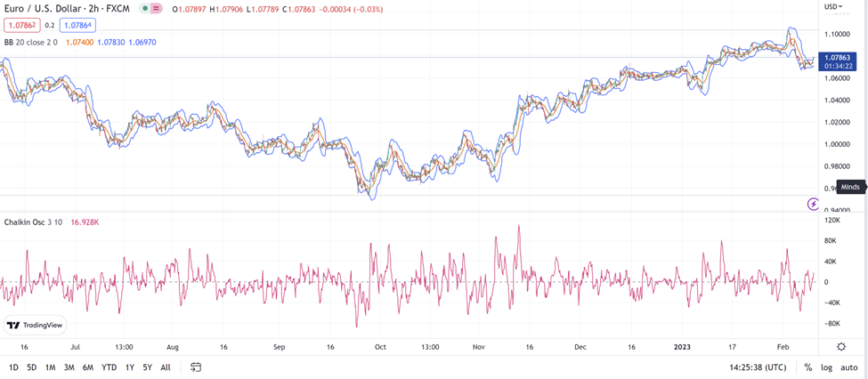868x379 pixels.
Task: Click the 1.00000 price axis label
Action: (837, 144)
